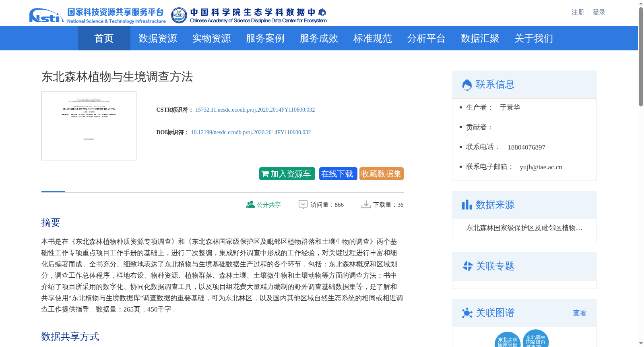The width and height of the screenshot is (644, 347).
Task: Go to 实物资源 section
Action: [x=211, y=38]
